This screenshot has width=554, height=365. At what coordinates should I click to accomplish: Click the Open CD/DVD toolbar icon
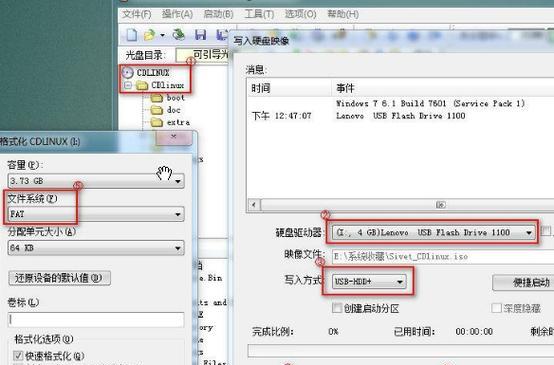[179, 35]
